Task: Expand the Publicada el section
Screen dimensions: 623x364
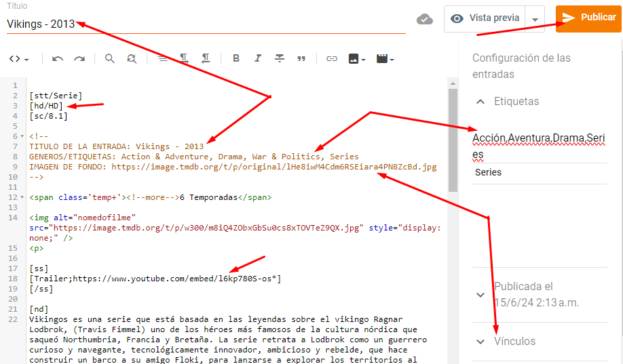Action: point(480,295)
